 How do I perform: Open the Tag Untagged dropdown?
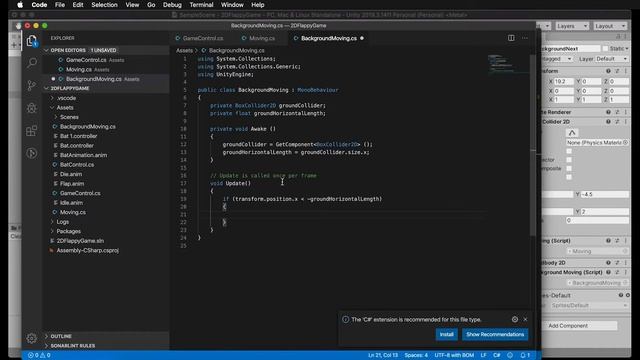[x=556, y=59]
